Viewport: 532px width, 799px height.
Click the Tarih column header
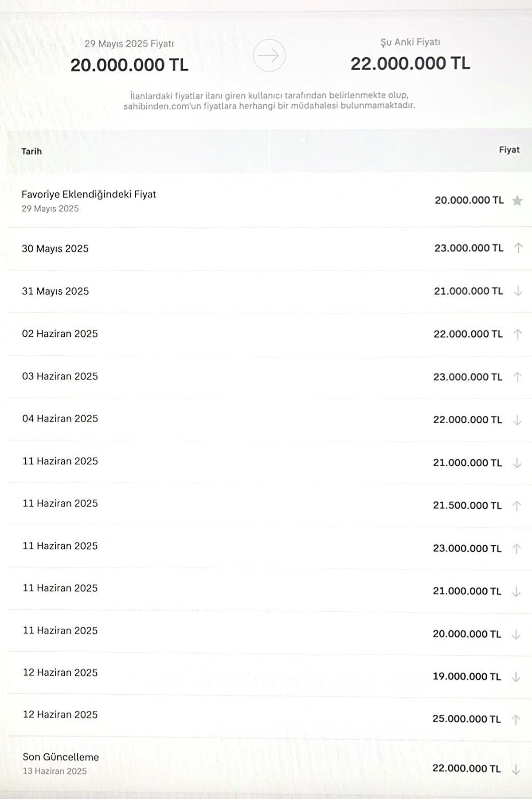pyautogui.click(x=31, y=151)
